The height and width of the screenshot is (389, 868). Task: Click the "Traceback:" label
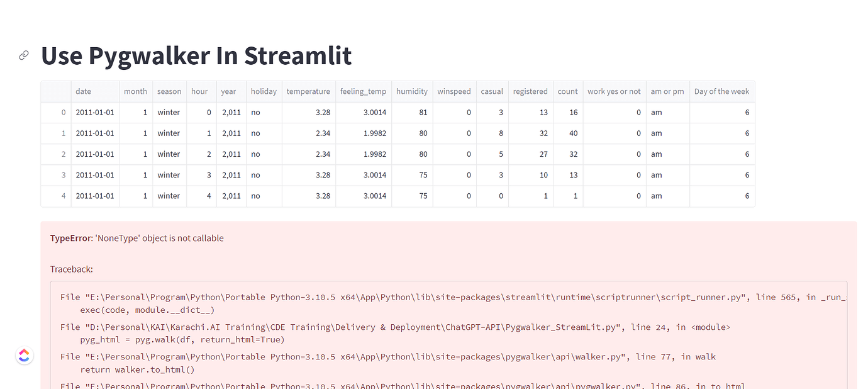point(71,269)
